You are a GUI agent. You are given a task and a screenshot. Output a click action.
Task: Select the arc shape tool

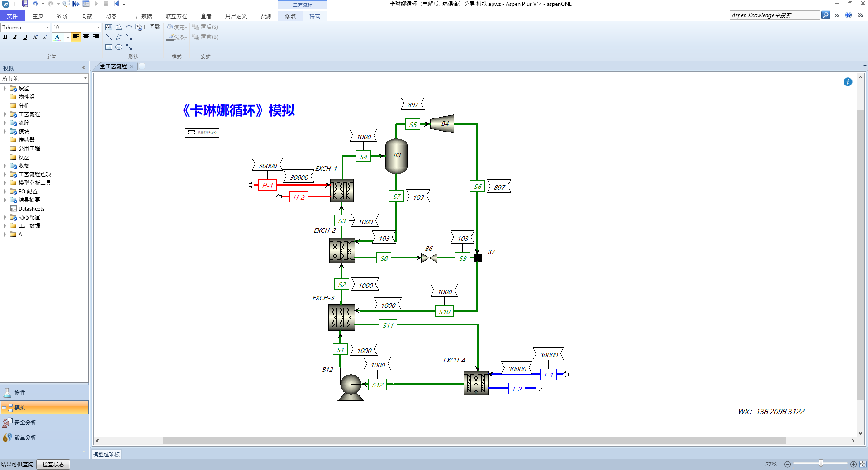128,27
